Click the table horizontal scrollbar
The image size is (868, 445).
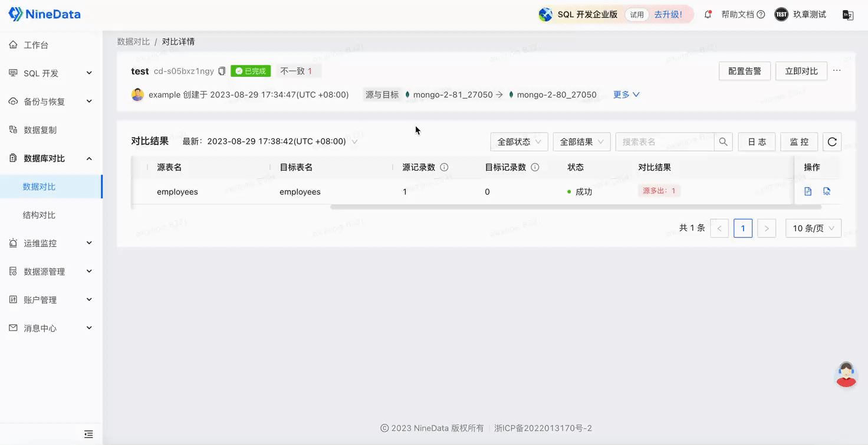click(576, 207)
